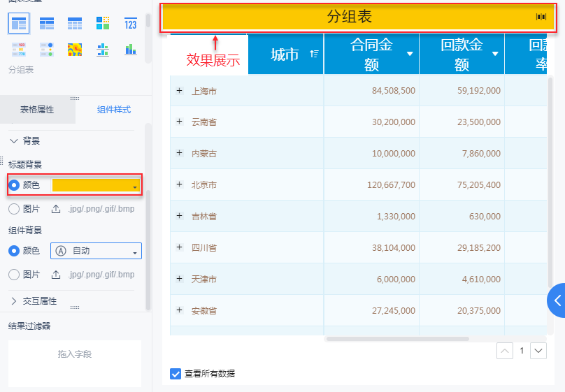Expand the 上海市 row
The width and height of the screenshot is (565, 392).
point(180,91)
